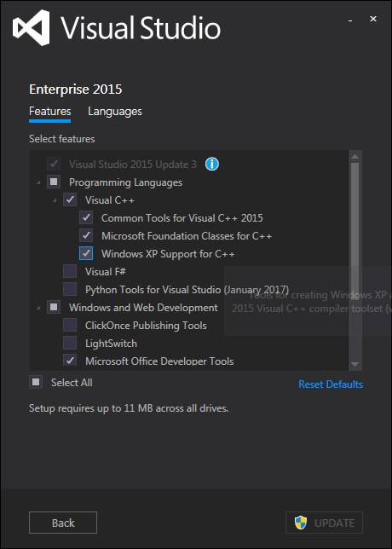Click the 'Microsoft Office Developer Tools' label
The image size is (392, 549).
click(159, 361)
